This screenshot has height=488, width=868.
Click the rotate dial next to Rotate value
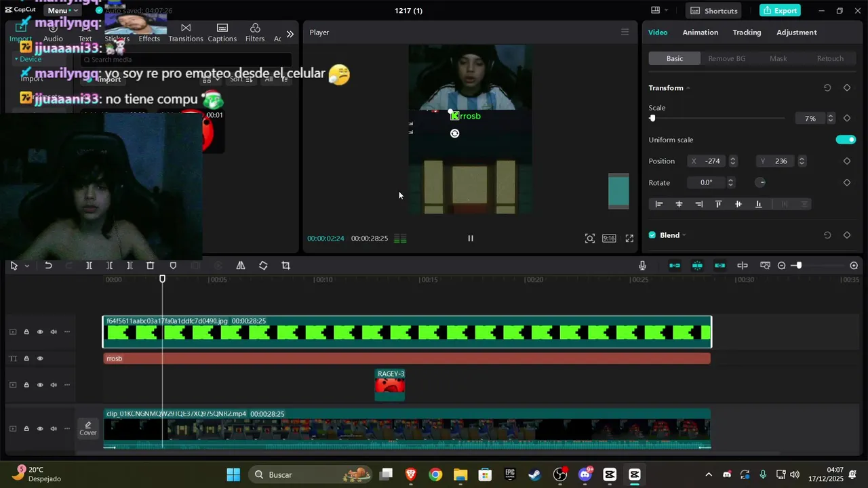pyautogui.click(x=761, y=183)
